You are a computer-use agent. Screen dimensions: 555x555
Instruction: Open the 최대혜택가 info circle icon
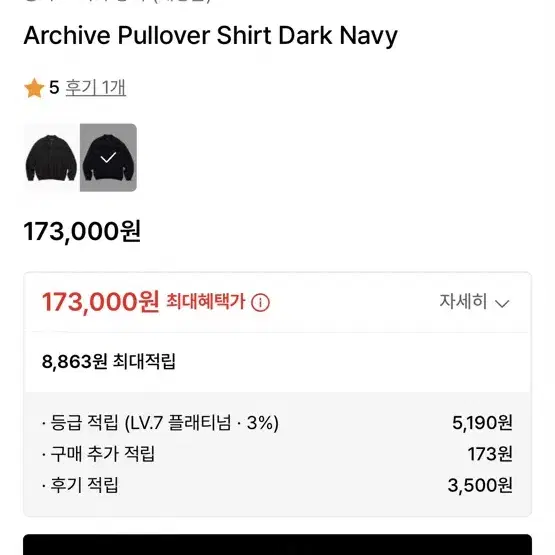pyautogui.click(x=260, y=303)
